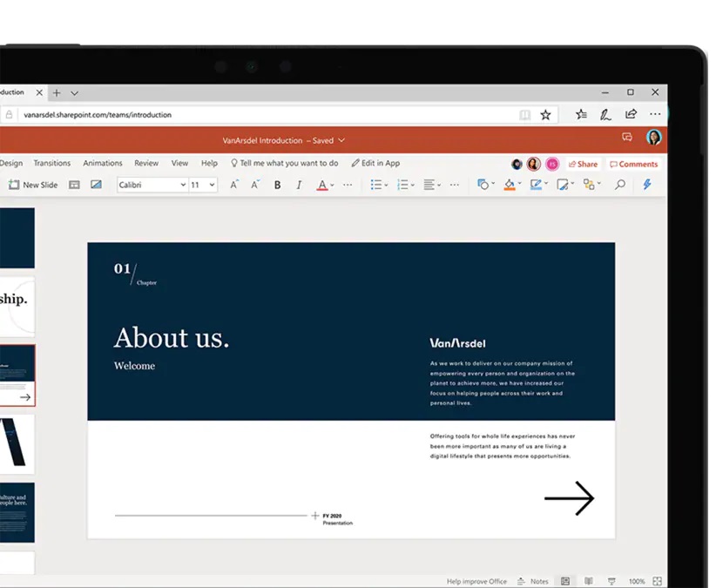Screen dimensions: 723x588
Task: Switch to the Transitions tab
Action: click(52, 163)
